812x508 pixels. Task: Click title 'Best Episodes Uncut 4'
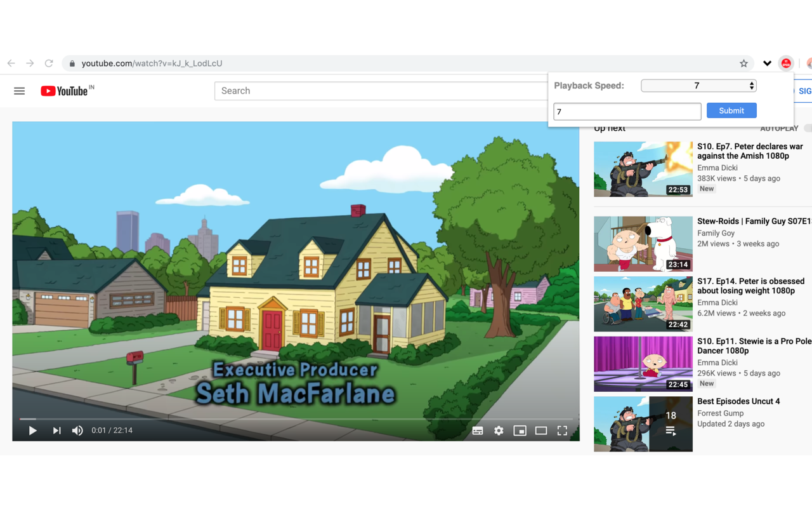(x=738, y=401)
